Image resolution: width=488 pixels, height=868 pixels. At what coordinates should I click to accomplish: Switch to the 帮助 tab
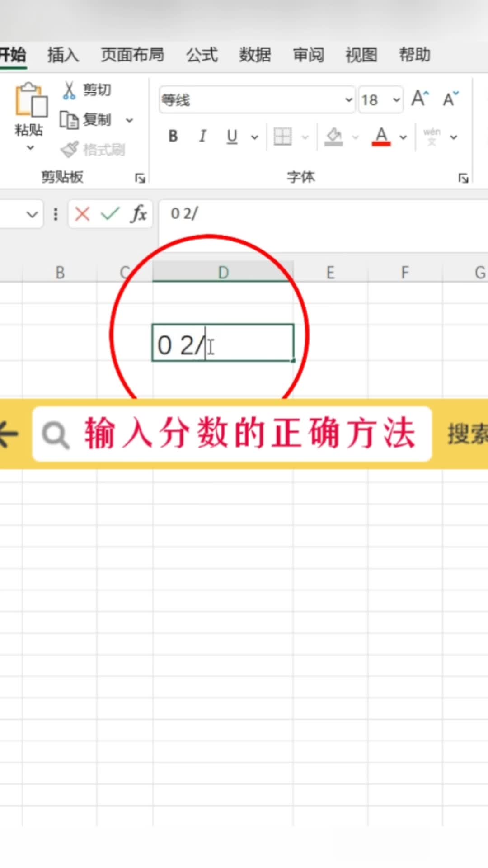[x=415, y=55]
